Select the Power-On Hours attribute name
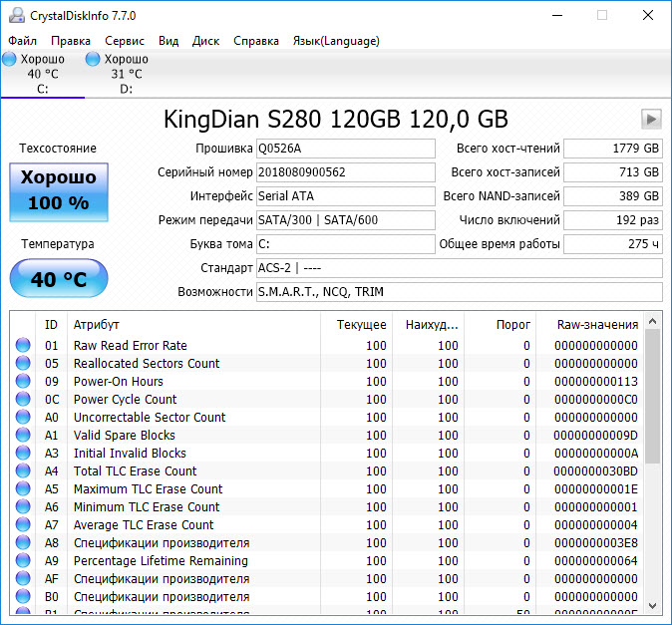This screenshot has height=625, width=672. point(119,381)
